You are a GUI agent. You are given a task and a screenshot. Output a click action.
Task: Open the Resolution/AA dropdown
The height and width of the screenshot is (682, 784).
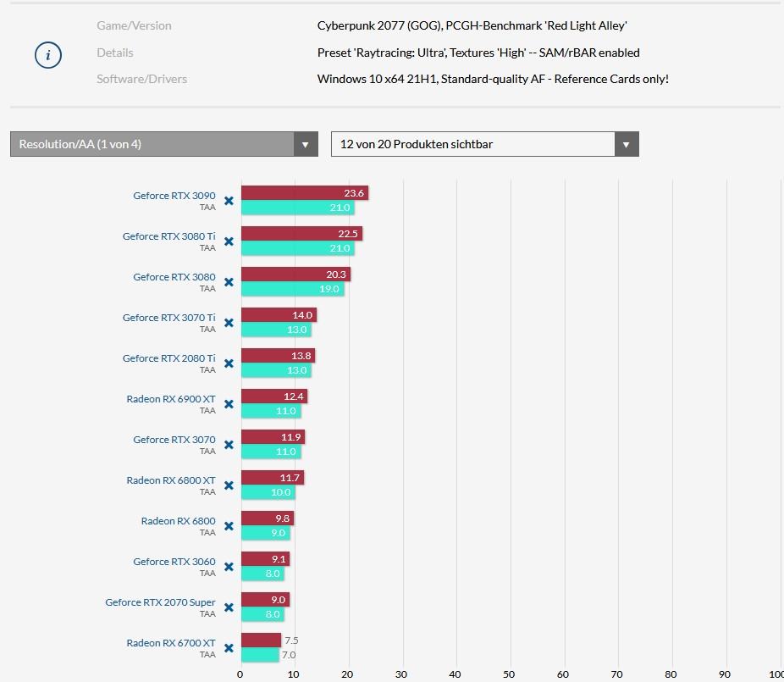[164, 144]
